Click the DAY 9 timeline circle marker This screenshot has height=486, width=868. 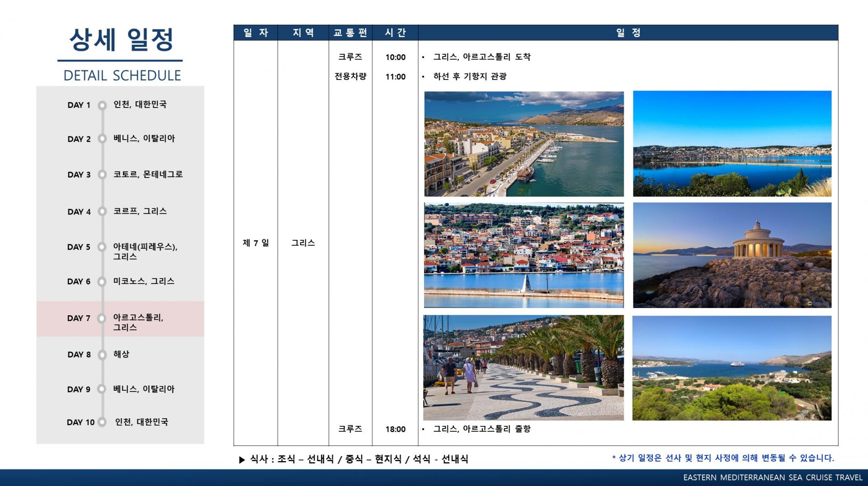click(x=103, y=389)
